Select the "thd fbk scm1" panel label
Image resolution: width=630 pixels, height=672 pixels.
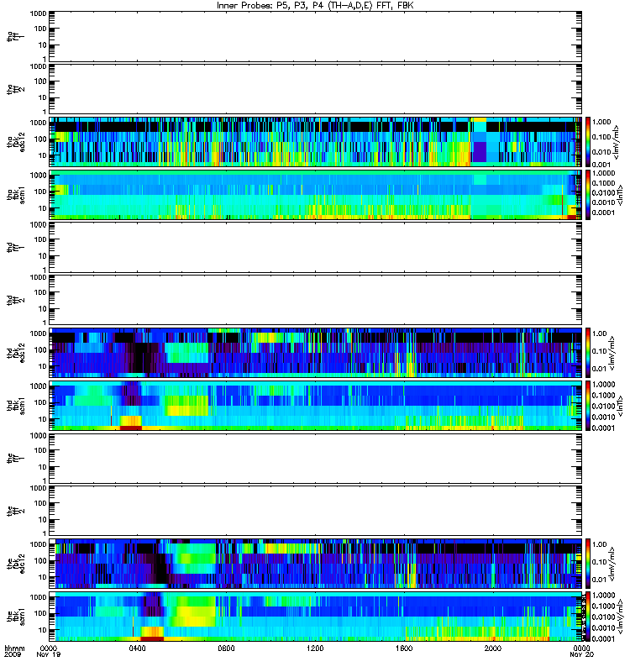[16, 406]
